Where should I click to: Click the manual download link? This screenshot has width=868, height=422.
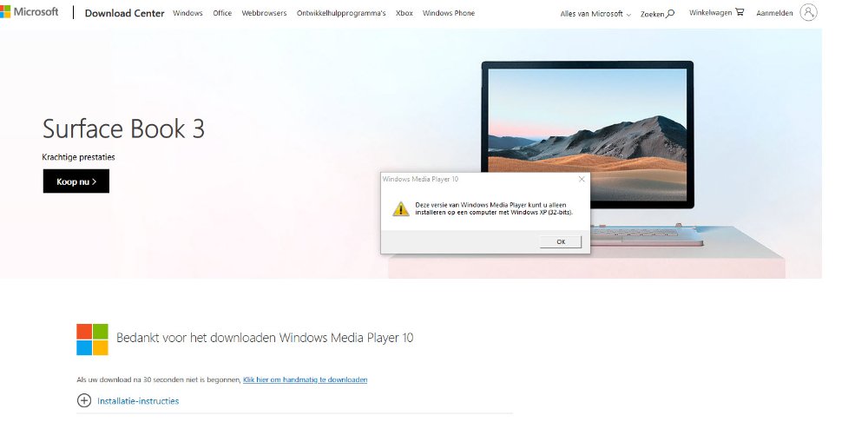pos(305,380)
